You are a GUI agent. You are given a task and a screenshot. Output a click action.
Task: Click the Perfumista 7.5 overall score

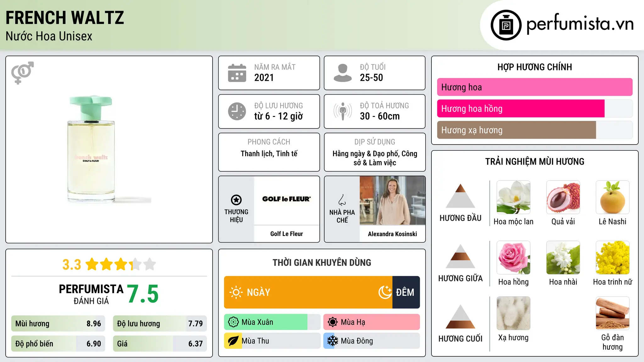point(143,294)
